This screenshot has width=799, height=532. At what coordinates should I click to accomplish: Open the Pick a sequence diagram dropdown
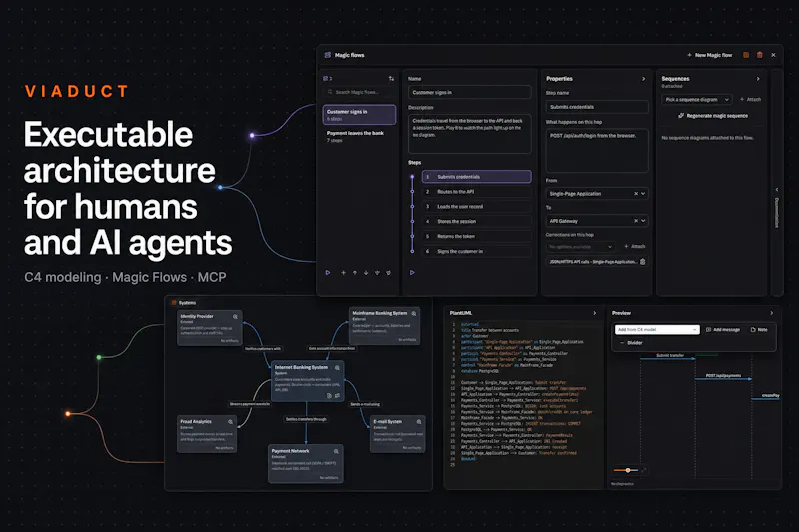(697, 99)
